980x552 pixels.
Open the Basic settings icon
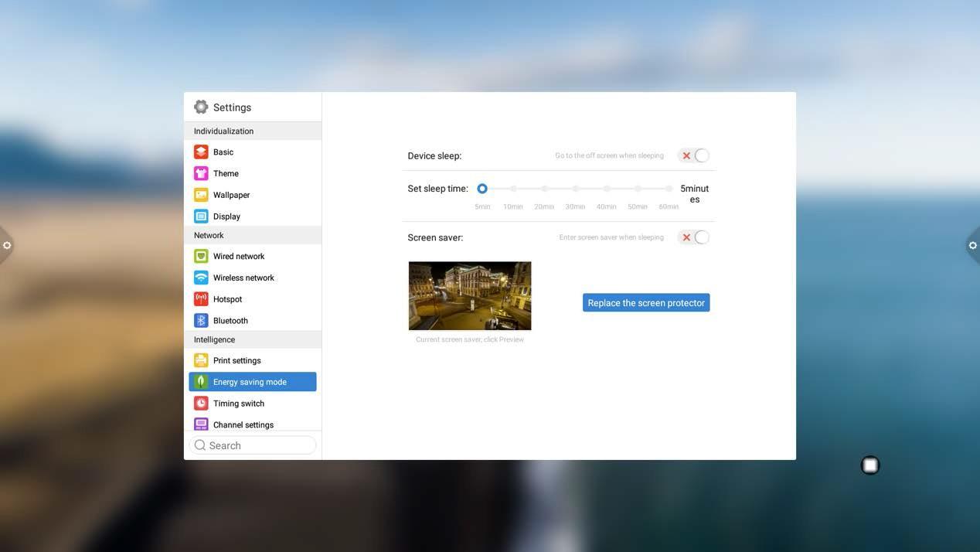click(x=201, y=152)
